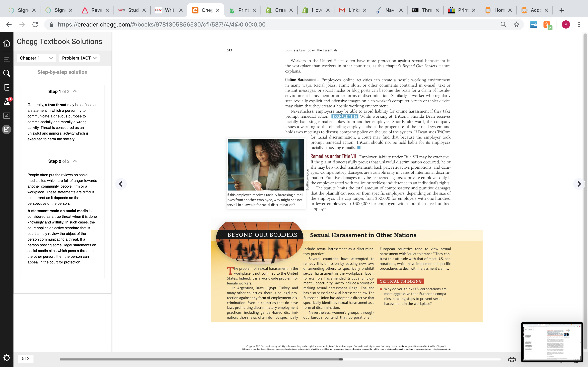The height and width of the screenshot is (367, 588).
Task: Open the Chapter 1 dropdown
Action: [36, 58]
